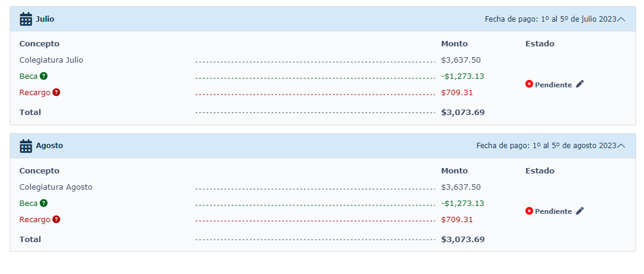Screen dimensions: 644x274
Task: Click the Agosto panel header title
Action: tap(49, 146)
